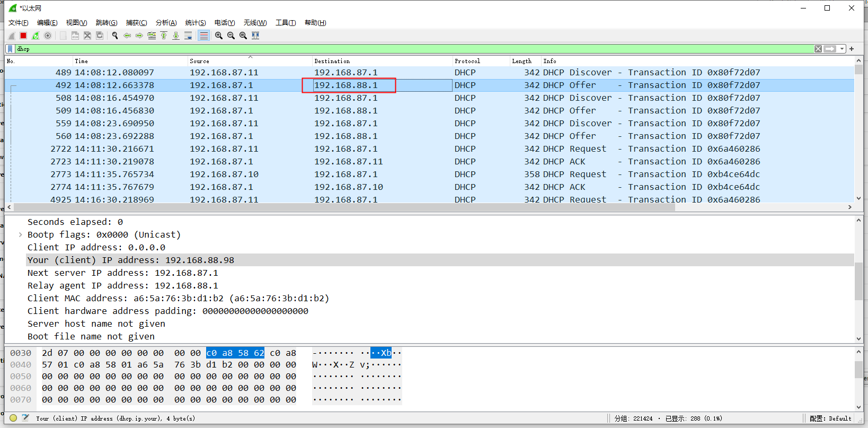Open the 视图(V) menu
Viewport: 868px width, 428px height.
76,23
